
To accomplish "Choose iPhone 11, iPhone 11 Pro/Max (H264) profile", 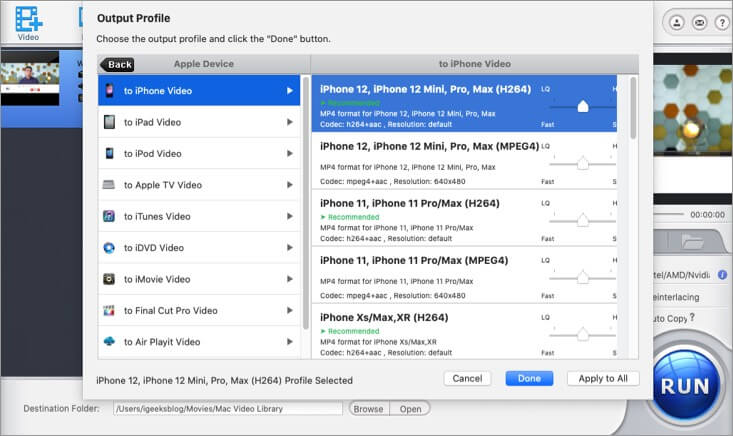I will coord(464,218).
